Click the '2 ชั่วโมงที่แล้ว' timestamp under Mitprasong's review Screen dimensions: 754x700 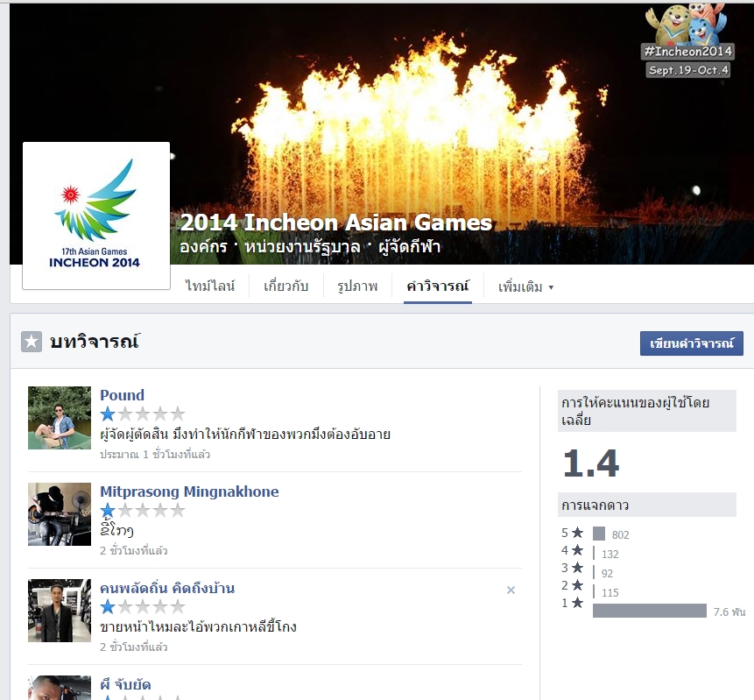tap(134, 550)
